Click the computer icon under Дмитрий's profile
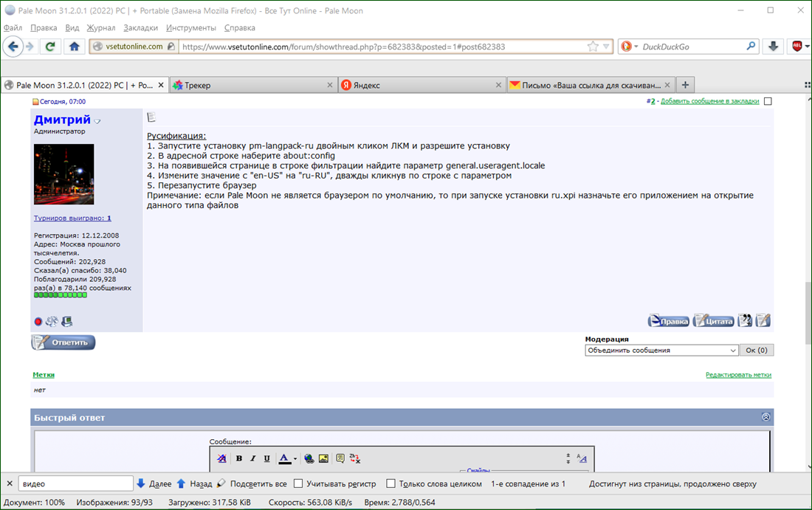 pyautogui.click(x=66, y=322)
